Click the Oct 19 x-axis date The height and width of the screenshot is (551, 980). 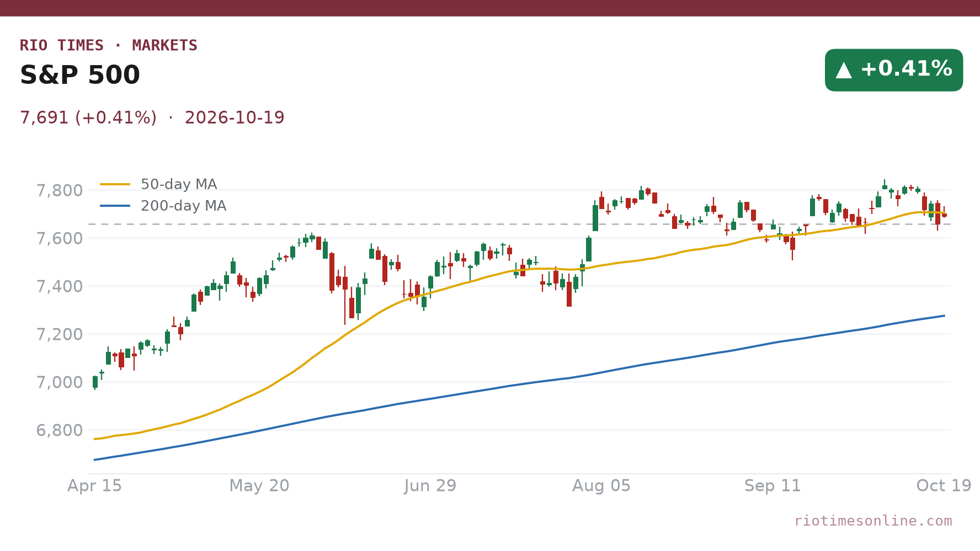tap(944, 486)
